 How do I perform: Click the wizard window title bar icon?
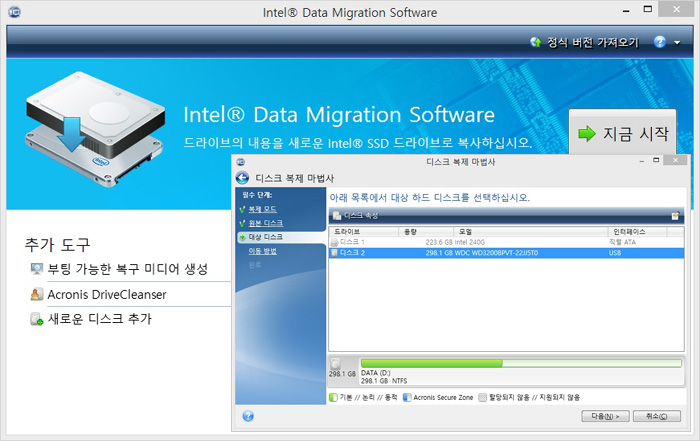[241, 162]
